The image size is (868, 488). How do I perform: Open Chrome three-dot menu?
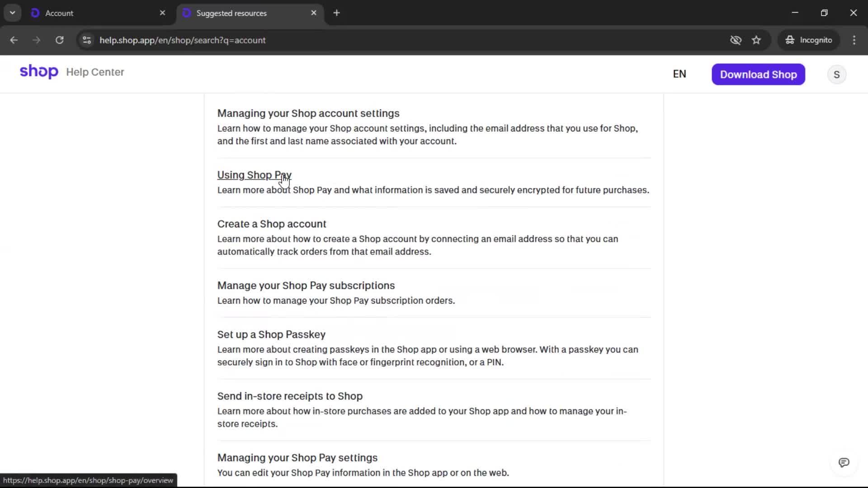(854, 40)
